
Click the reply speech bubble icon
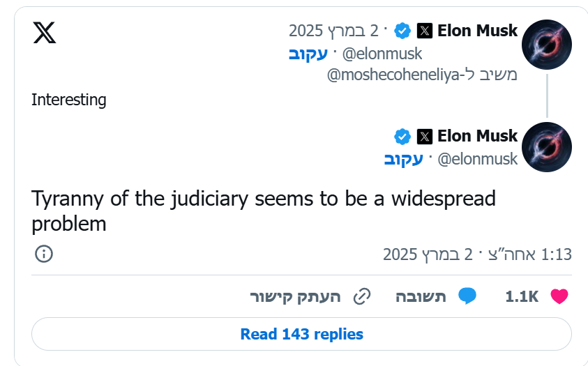[x=467, y=296]
